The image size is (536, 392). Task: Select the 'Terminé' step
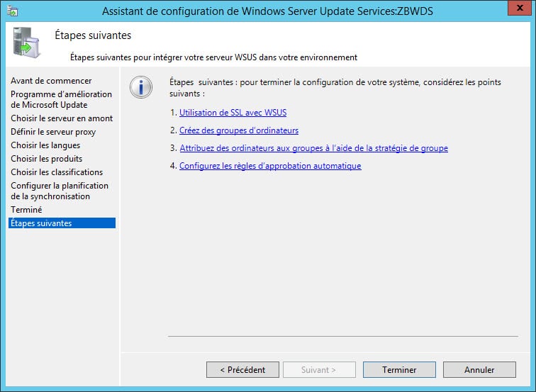(x=26, y=210)
